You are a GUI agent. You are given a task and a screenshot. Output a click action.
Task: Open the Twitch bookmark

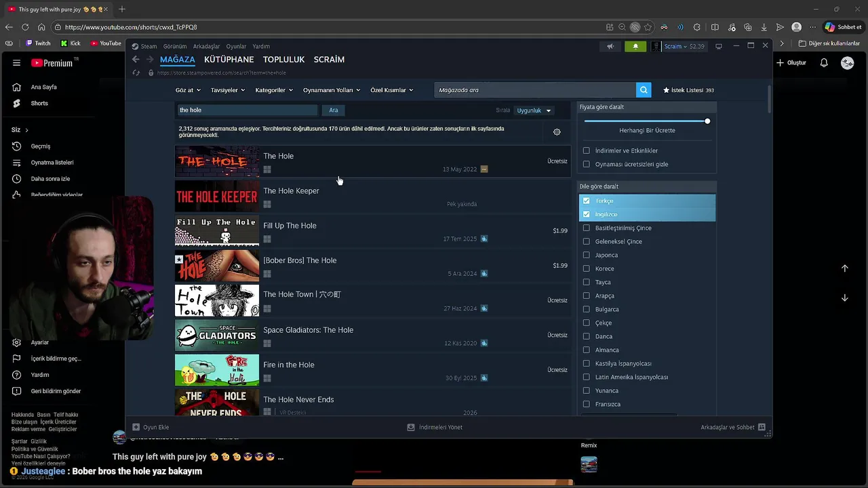(x=38, y=43)
